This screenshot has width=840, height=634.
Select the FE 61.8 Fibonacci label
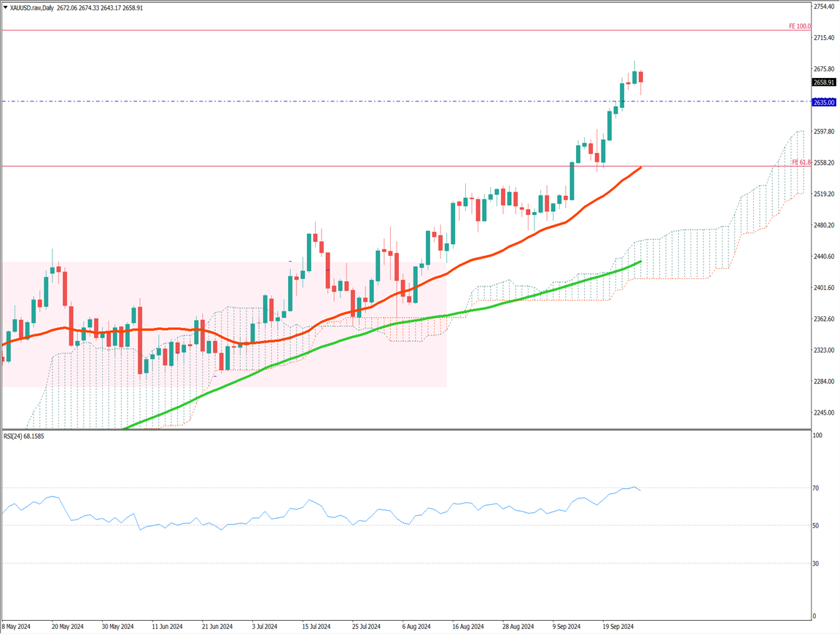point(801,163)
